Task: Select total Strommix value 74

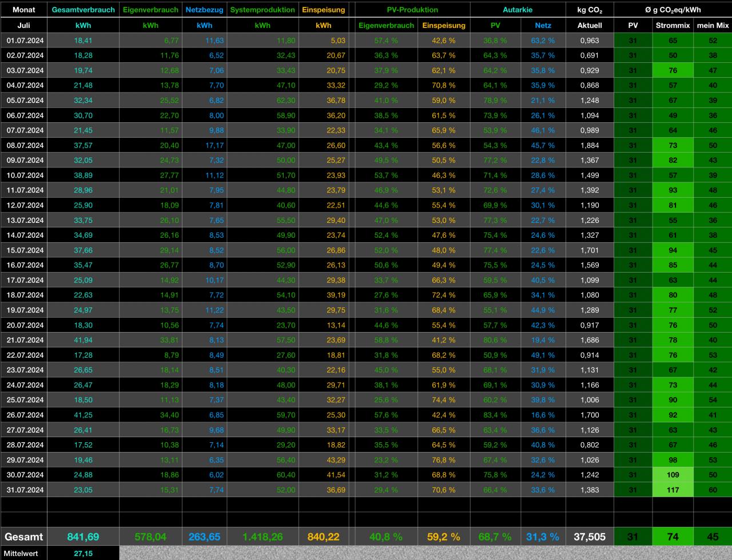Action: (673, 537)
